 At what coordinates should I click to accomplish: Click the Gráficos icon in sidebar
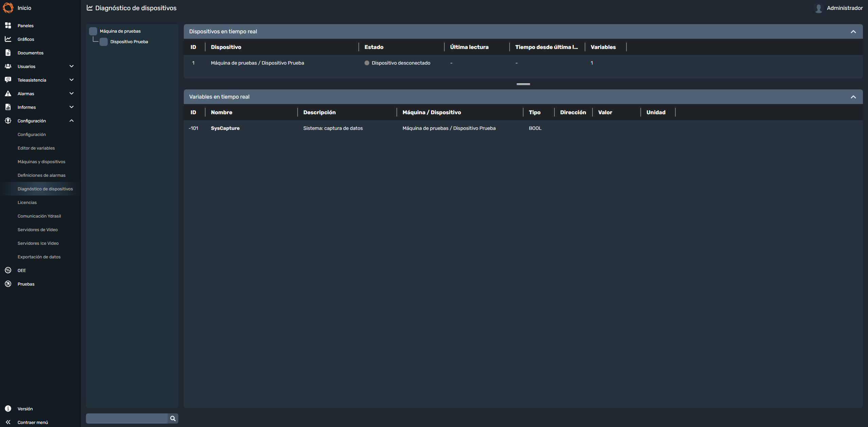pyautogui.click(x=8, y=39)
